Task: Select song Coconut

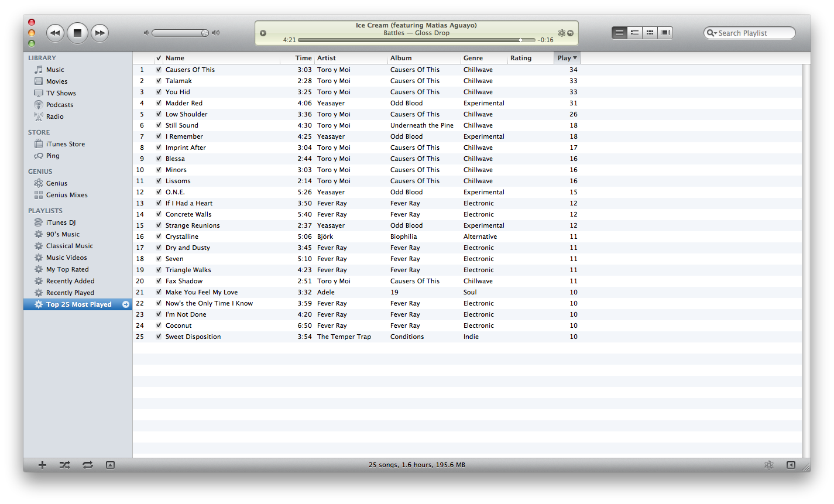Action: pyautogui.click(x=179, y=325)
